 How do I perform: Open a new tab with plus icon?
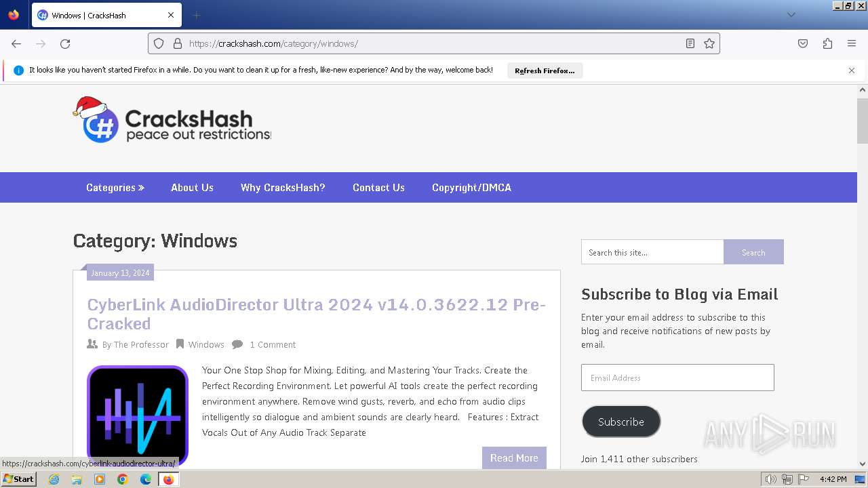(x=196, y=15)
